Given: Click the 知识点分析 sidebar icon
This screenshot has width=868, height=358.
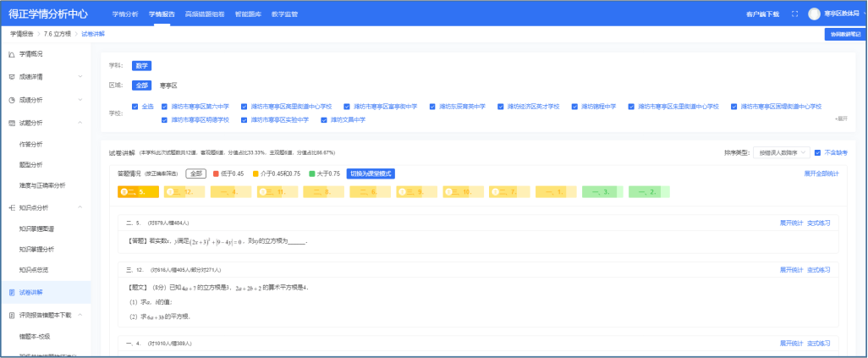Looking at the screenshot, I should 12,208.
